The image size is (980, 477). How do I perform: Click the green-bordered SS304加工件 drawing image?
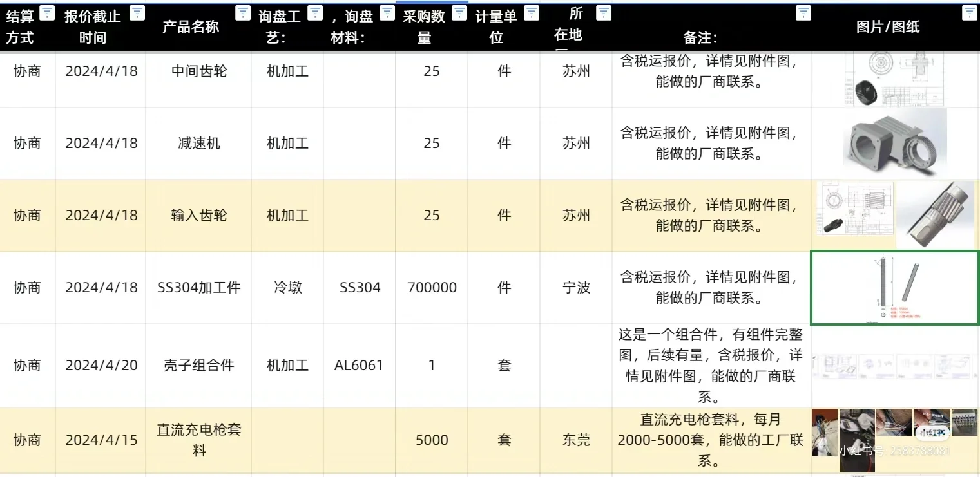coord(894,287)
